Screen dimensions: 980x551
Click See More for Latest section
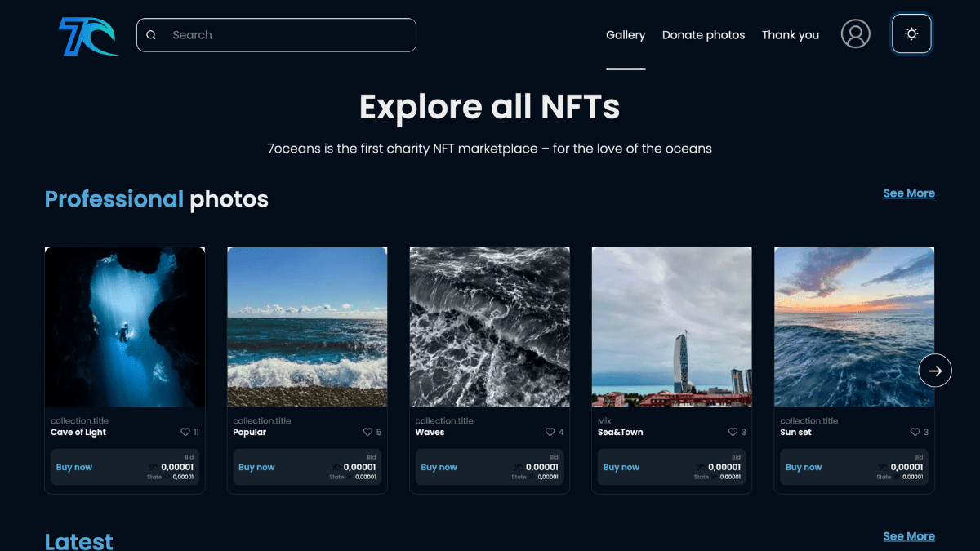tap(908, 536)
